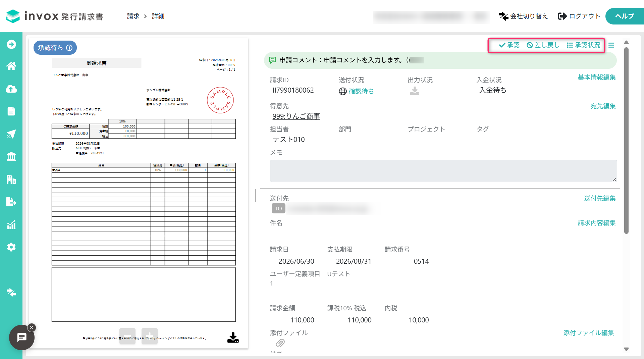Viewport: 644px width, 359px height.
Task: Click 差し戻し to send back
Action: tap(543, 45)
